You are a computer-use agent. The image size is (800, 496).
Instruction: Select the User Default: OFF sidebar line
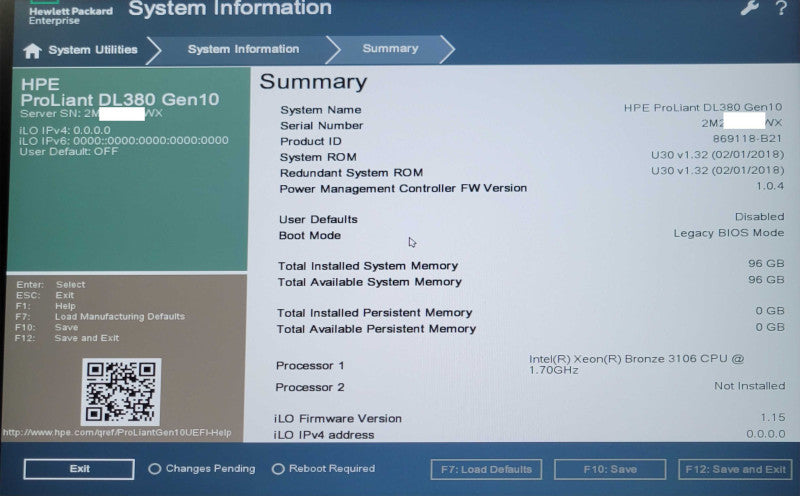click(69, 152)
